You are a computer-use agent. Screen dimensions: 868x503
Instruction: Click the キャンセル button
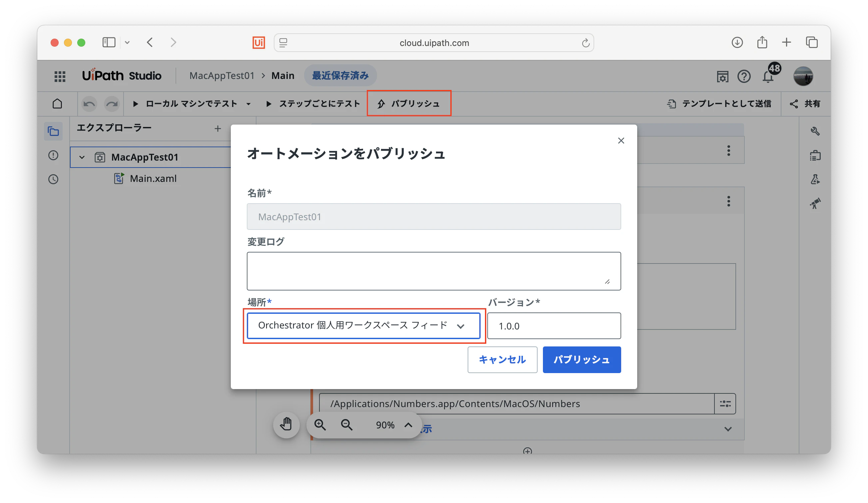[x=502, y=360]
